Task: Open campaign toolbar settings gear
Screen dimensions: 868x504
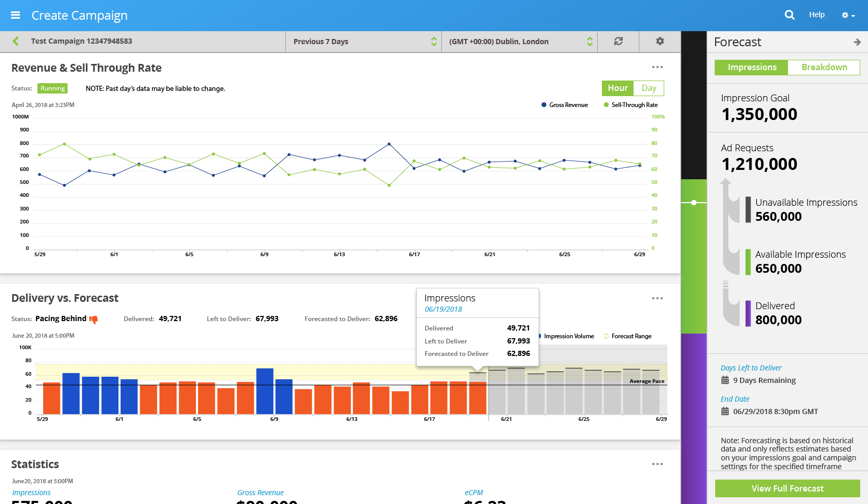Action: point(660,41)
